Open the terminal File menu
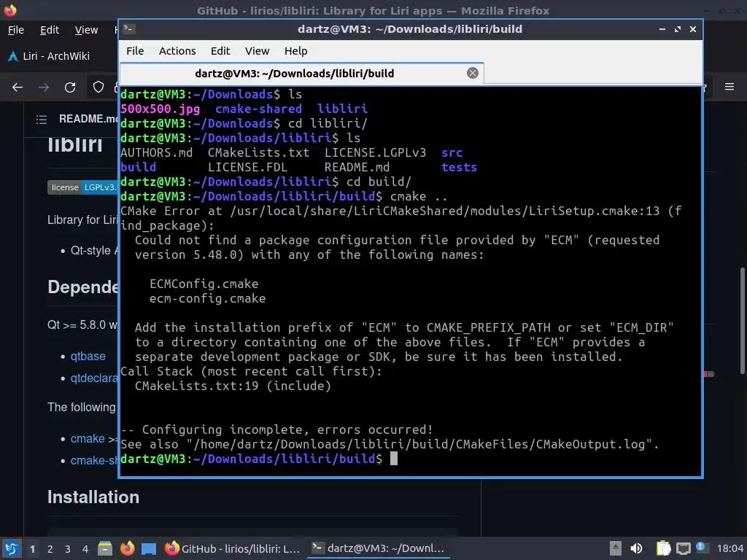 (x=135, y=51)
